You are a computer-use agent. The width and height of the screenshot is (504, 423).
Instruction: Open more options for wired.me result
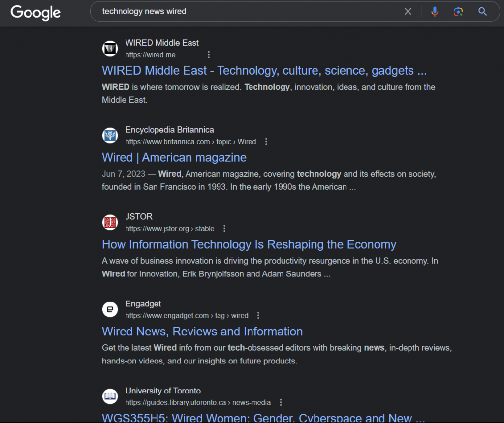point(209,55)
